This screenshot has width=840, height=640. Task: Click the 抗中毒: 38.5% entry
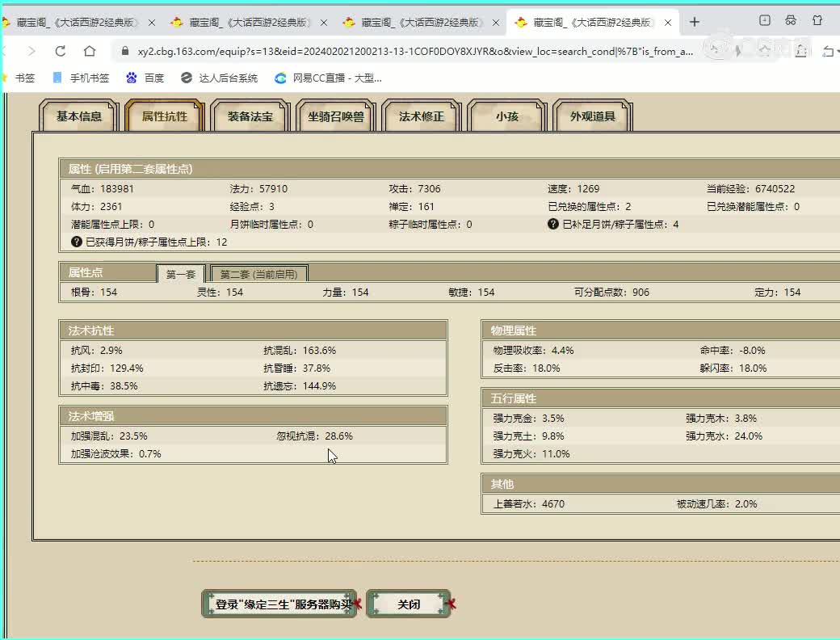click(x=104, y=385)
